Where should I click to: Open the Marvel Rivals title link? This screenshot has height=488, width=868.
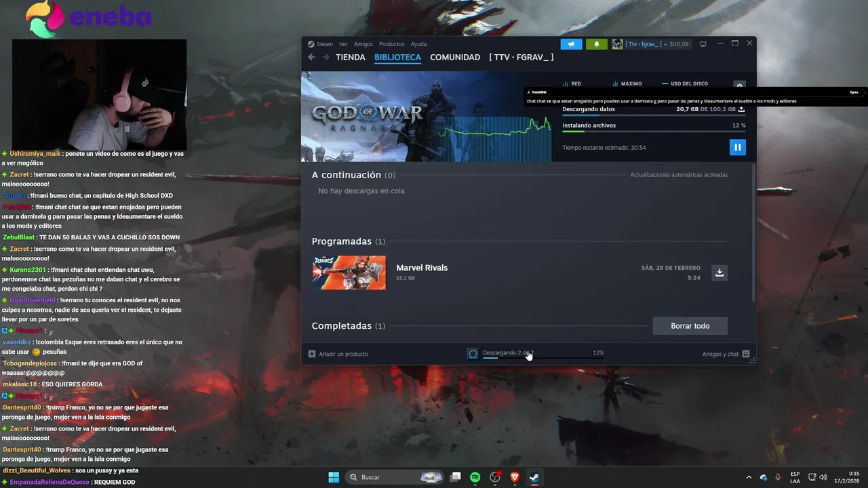(422, 268)
